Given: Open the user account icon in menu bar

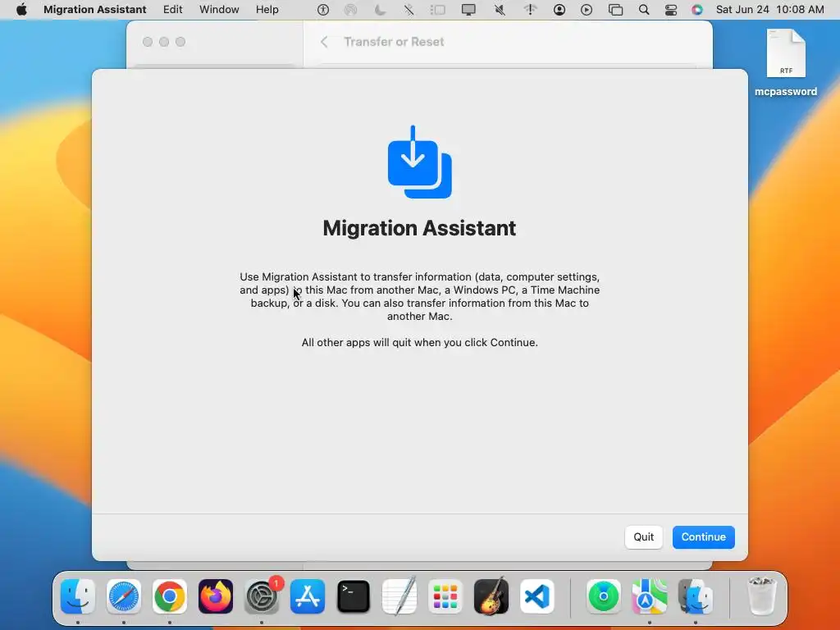Looking at the screenshot, I should point(559,10).
